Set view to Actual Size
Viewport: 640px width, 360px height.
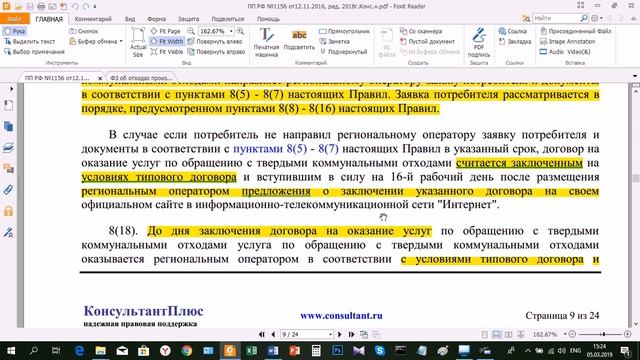(138, 42)
